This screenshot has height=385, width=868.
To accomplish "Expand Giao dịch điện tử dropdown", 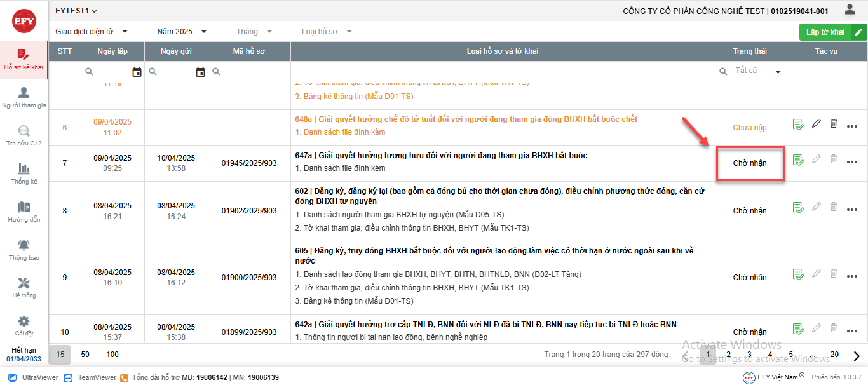I will point(92,32).
